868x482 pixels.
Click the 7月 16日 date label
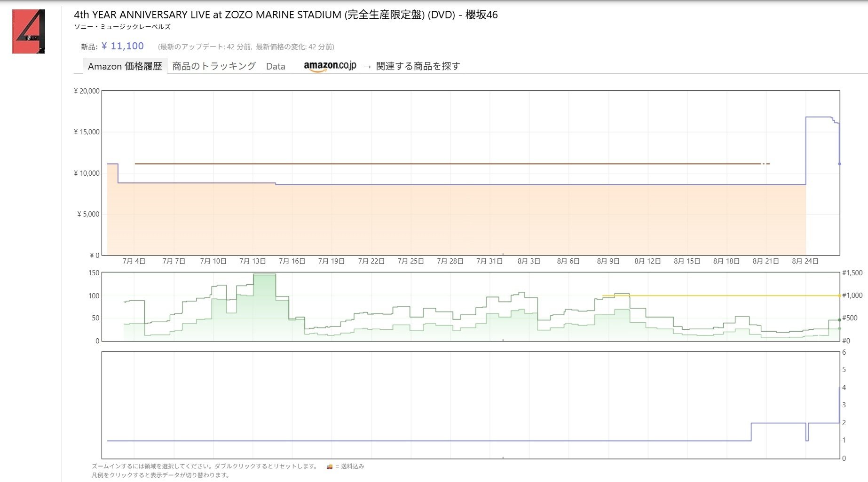[x=292, y=261]
